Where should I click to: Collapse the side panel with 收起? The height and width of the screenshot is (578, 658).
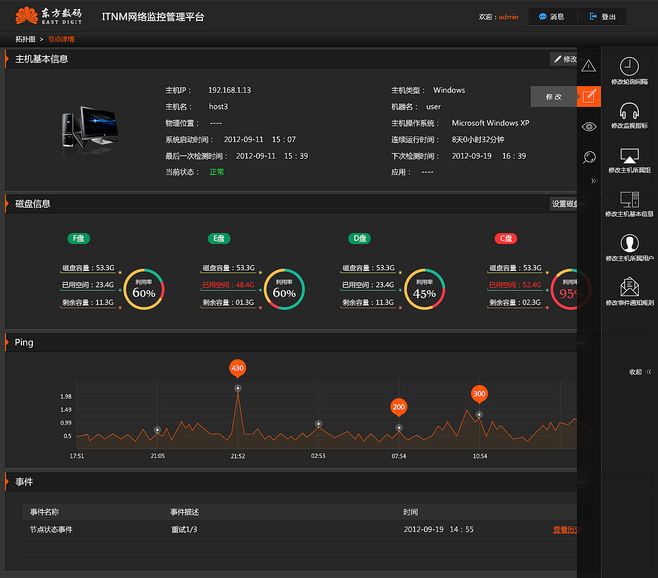click(640, 371)
